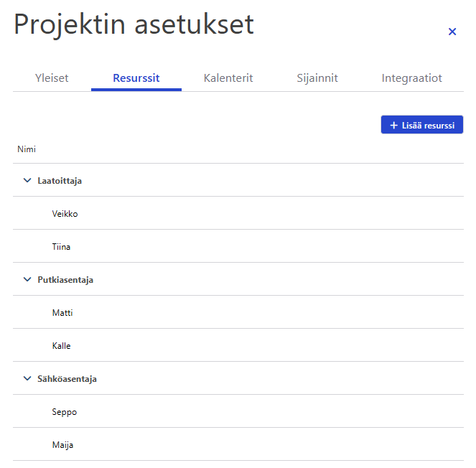Choose the Kalle resource entry
The height and width of the screenshot is (468, 476).
[62, 346]
